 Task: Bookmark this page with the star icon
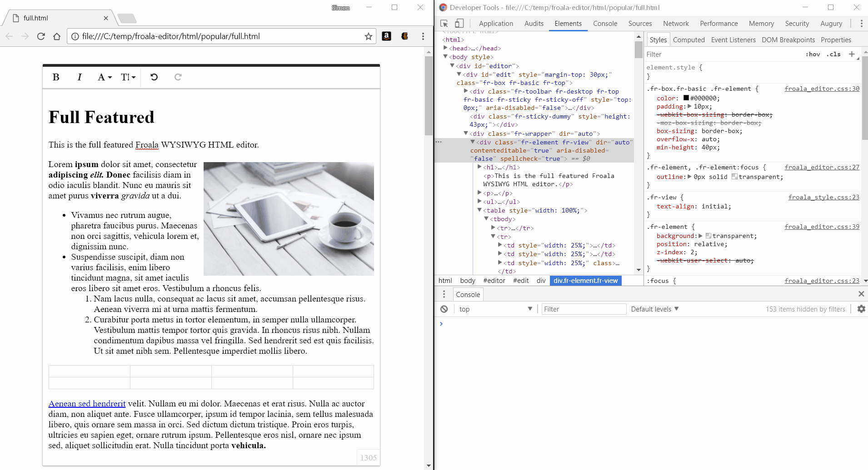(368, 36)
